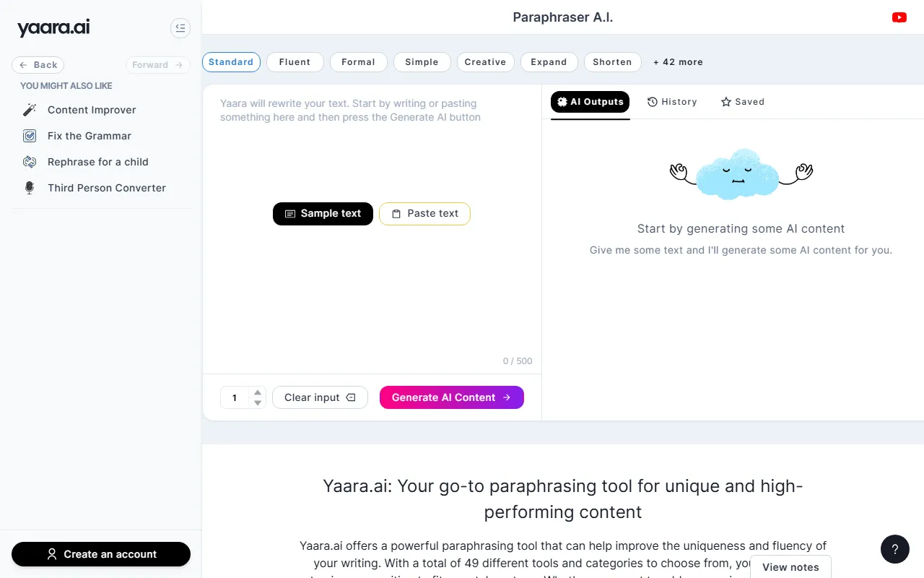924x578 pixels.
Task: Click the Rephrase for a child recycle icon
Action: [30, 162]
